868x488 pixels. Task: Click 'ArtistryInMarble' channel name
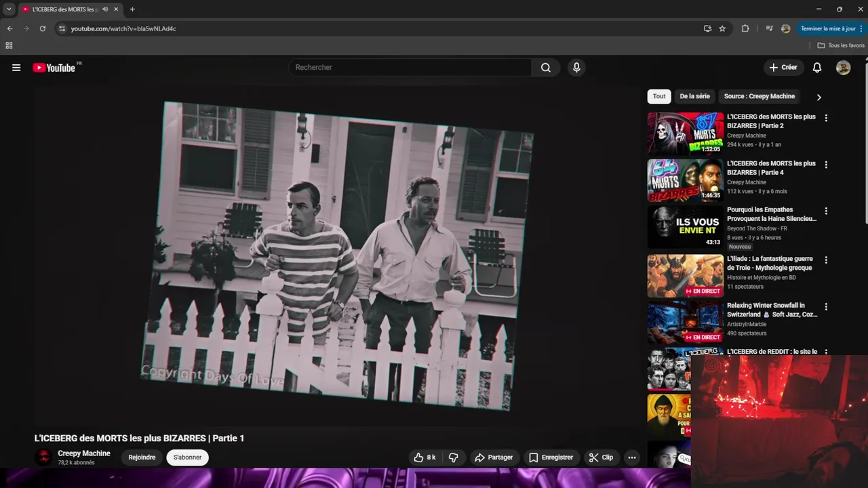pyautogui.click(x=747, y=324)
